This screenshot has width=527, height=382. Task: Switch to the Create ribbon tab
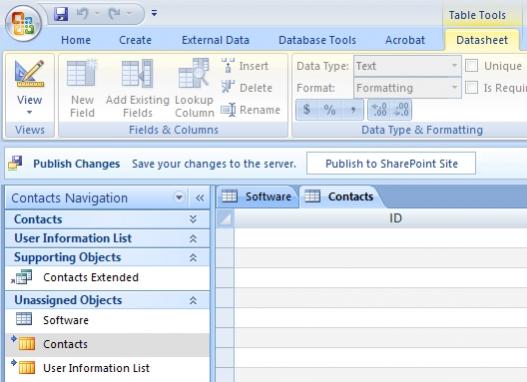[x=135, y=40]
